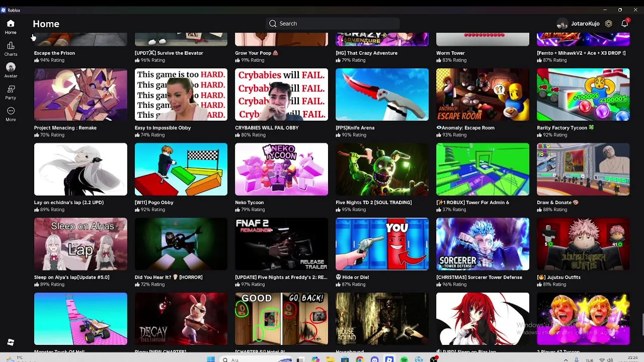Open Draw & Donate thumbnail
This screenshot has width=644, height=362.
(x=583, y=169)
